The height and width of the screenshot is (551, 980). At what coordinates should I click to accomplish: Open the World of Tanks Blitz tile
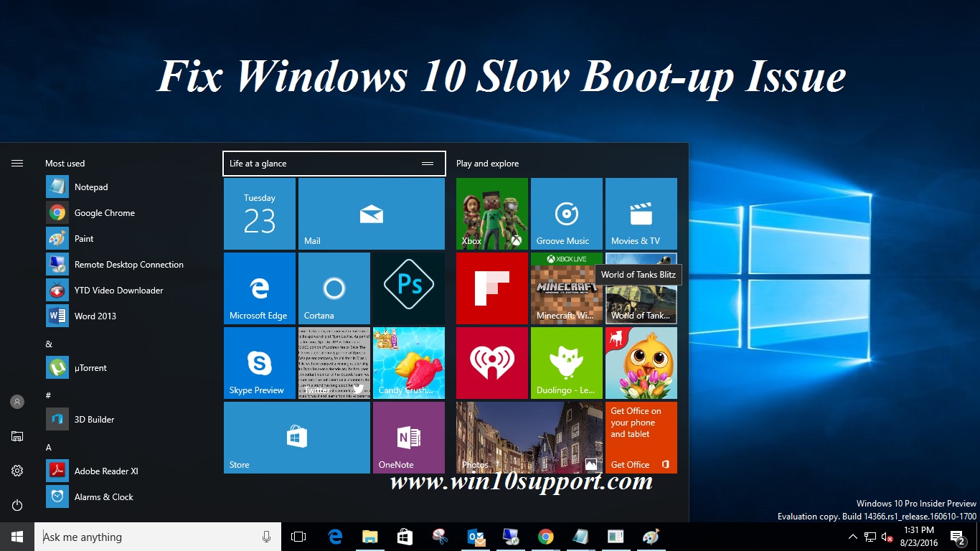click(x=641, y=288)
